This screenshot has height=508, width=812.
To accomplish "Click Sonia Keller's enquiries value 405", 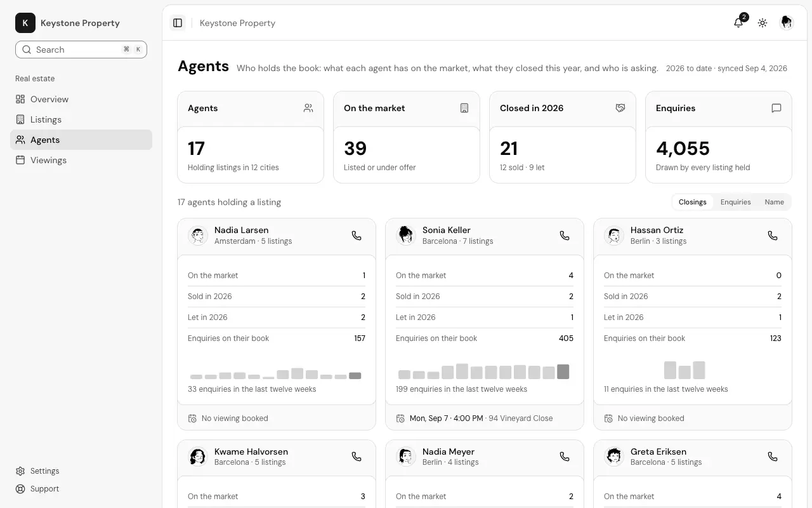I will tap(566, 338).
